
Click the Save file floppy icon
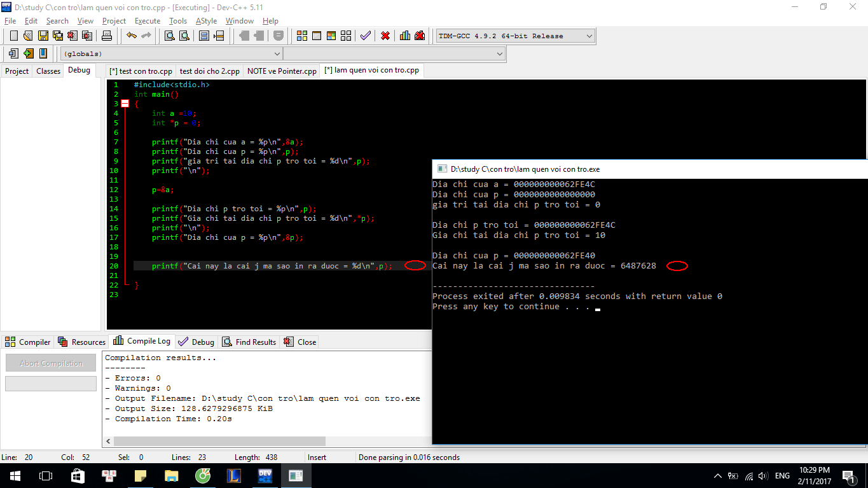[43, 36]
